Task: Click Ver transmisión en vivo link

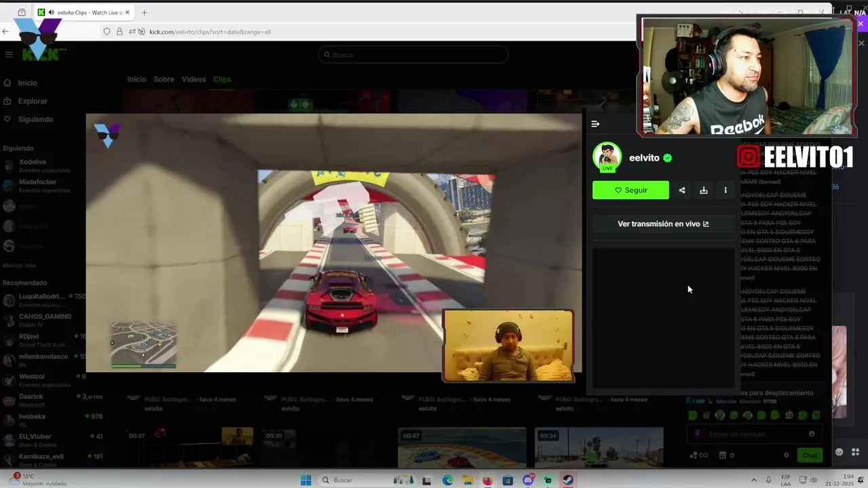Action: click(x=663, y=224)
